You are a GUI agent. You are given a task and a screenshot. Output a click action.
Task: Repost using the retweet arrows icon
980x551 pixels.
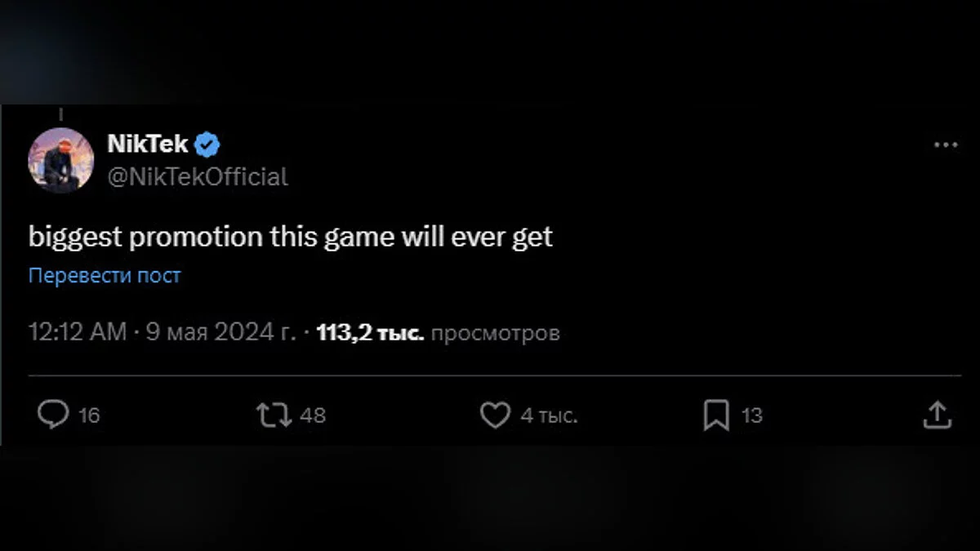coord(274,415)
